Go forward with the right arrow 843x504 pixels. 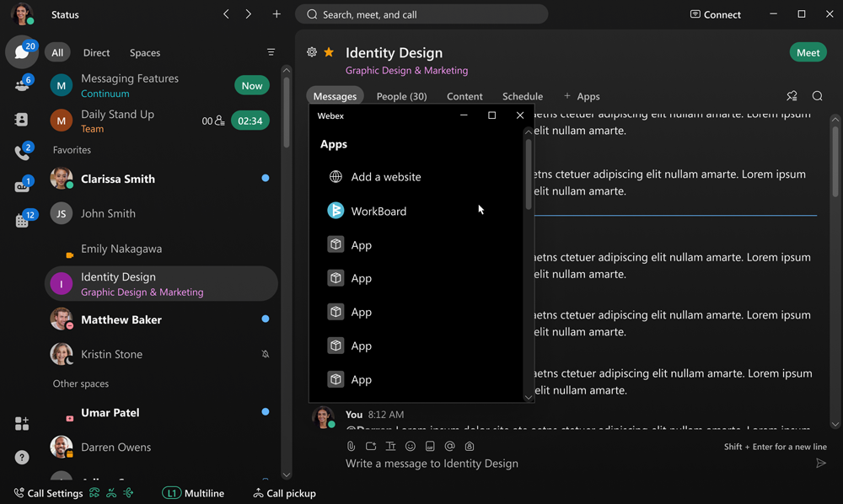click(249, 14)
